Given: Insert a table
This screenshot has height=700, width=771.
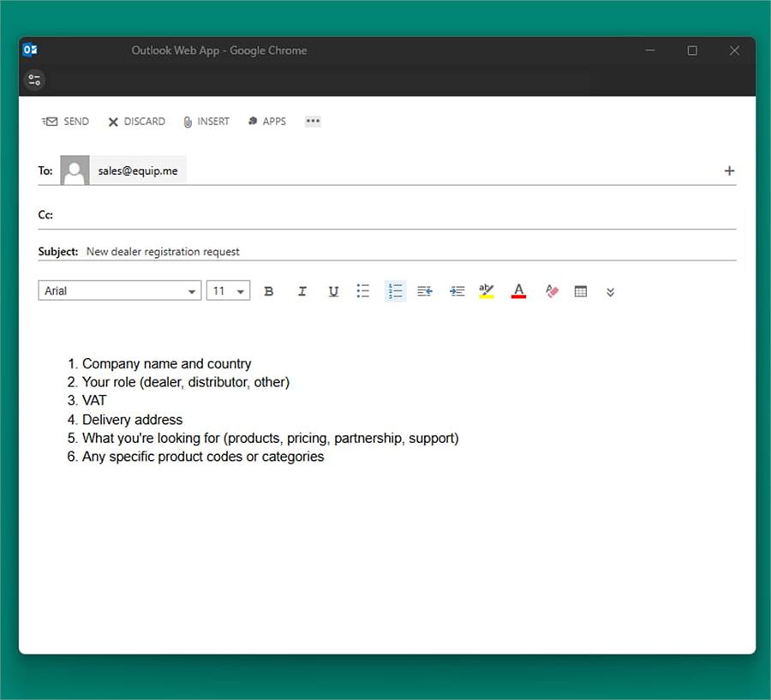Looking at the screenshot, I should tap(581, 291).
